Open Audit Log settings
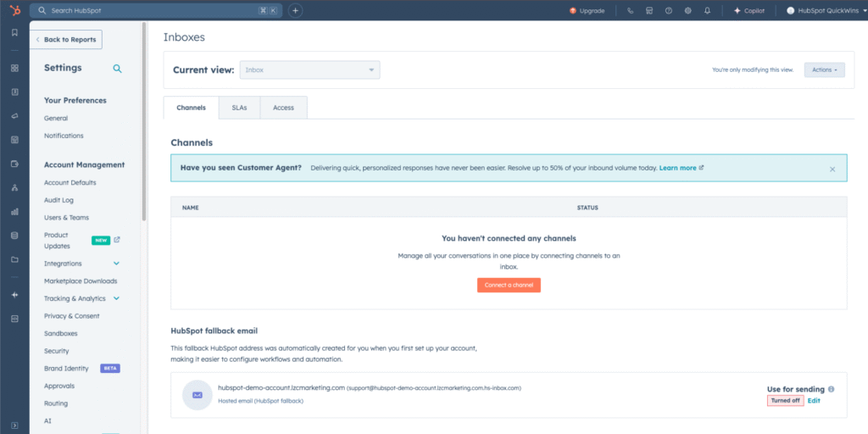Screen dimensions: 868x434 [x=58, y=200]
